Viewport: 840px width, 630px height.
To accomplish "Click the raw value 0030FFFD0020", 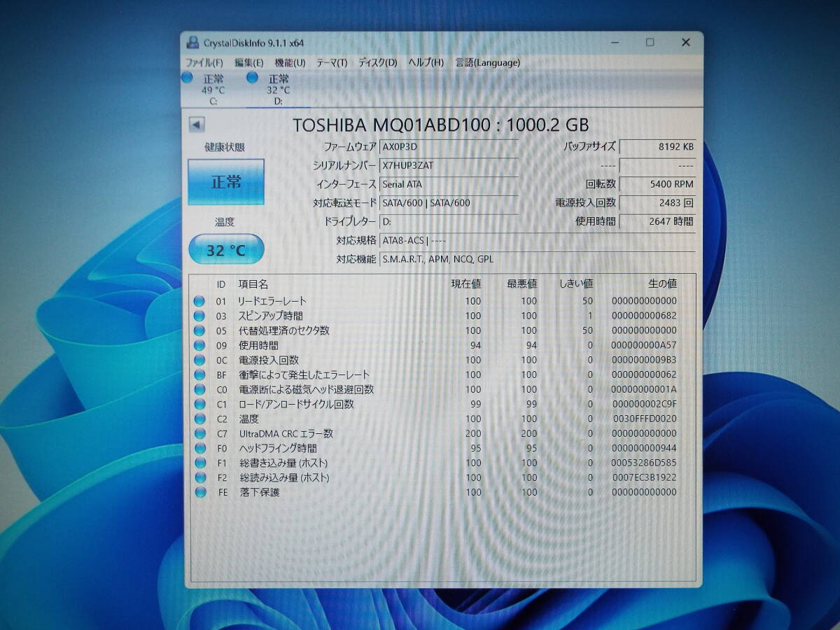I will [644, 419].
